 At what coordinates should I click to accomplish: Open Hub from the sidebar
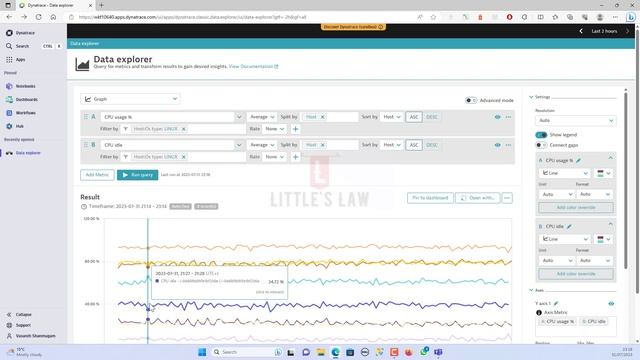(16, 126)
